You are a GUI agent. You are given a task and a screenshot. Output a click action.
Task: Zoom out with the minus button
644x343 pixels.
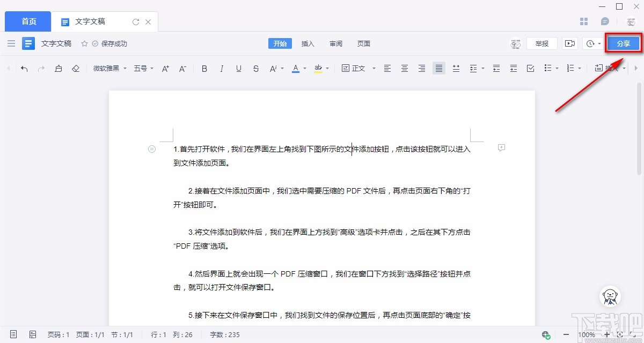point(566,334)
